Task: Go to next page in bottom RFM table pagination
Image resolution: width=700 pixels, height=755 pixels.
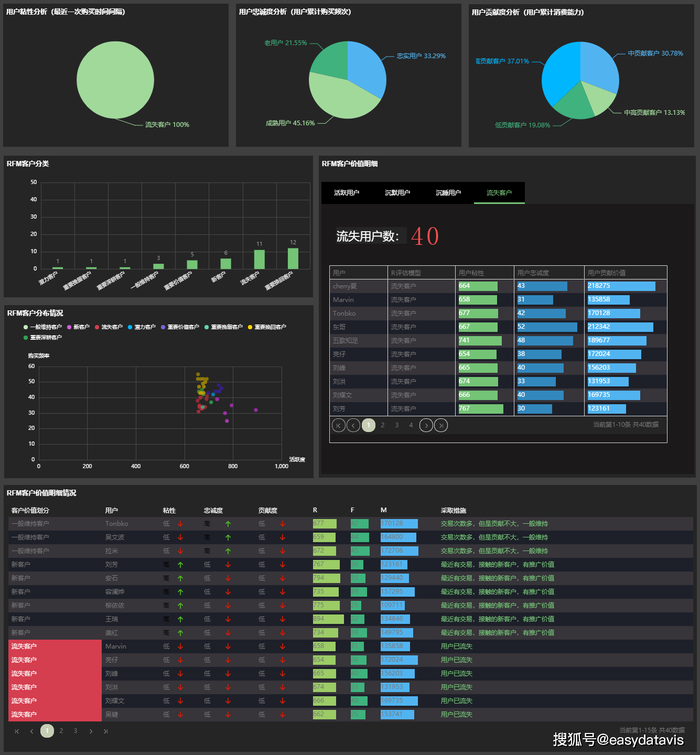Action: 91,731
